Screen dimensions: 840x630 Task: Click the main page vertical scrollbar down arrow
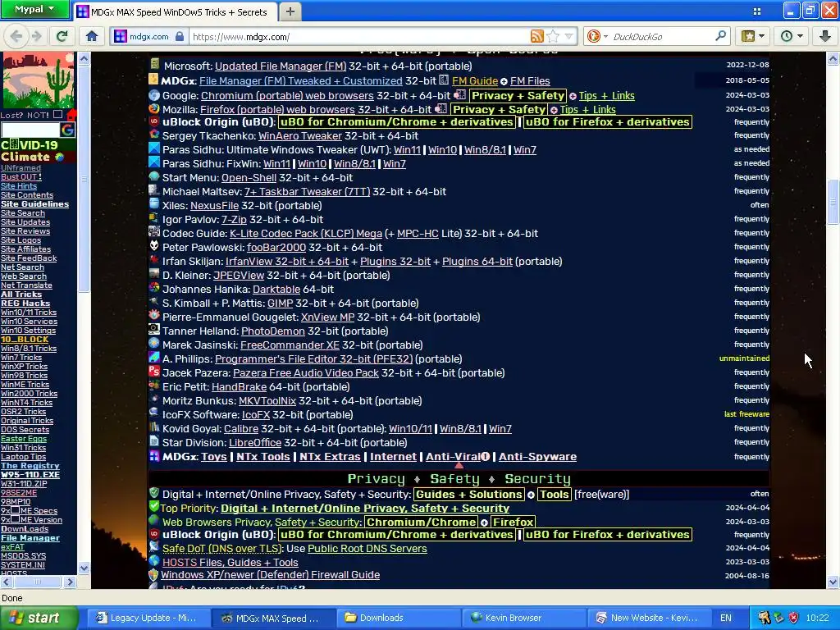pos(833,582)
